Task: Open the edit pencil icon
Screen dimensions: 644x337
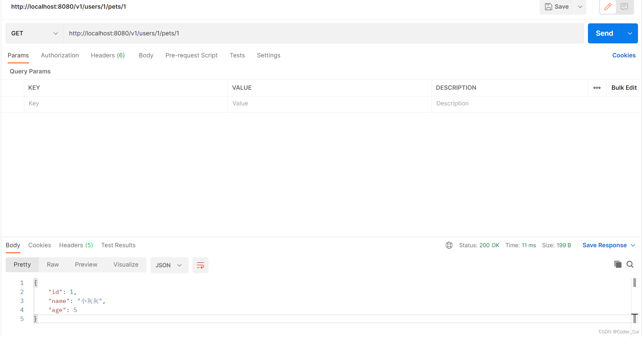Action: pos(608,7)
